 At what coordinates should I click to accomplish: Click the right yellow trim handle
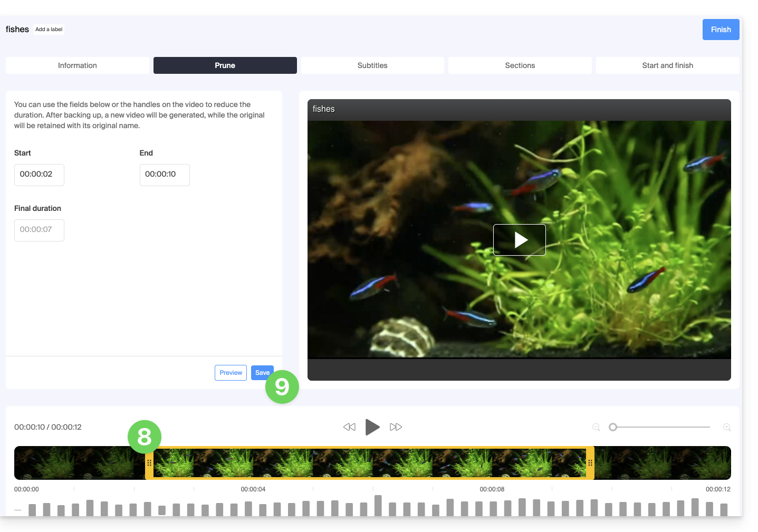pyautogui.click(x=590, y=463)
